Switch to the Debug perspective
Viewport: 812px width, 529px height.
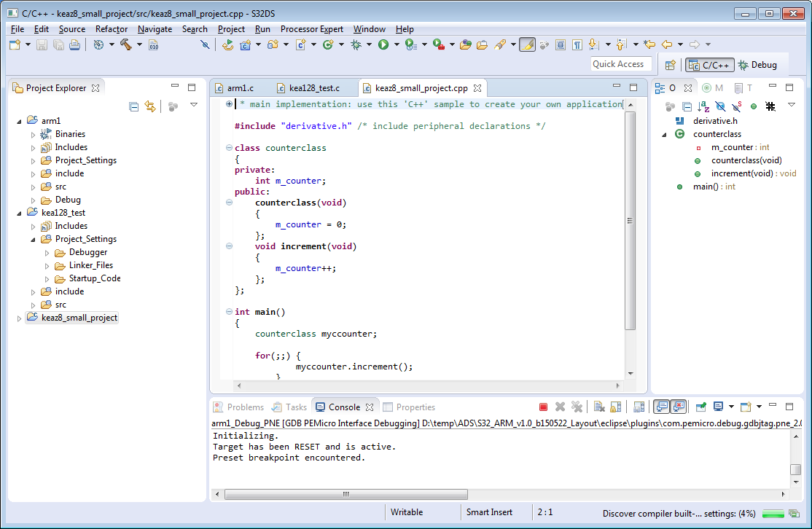click(758, 65)
